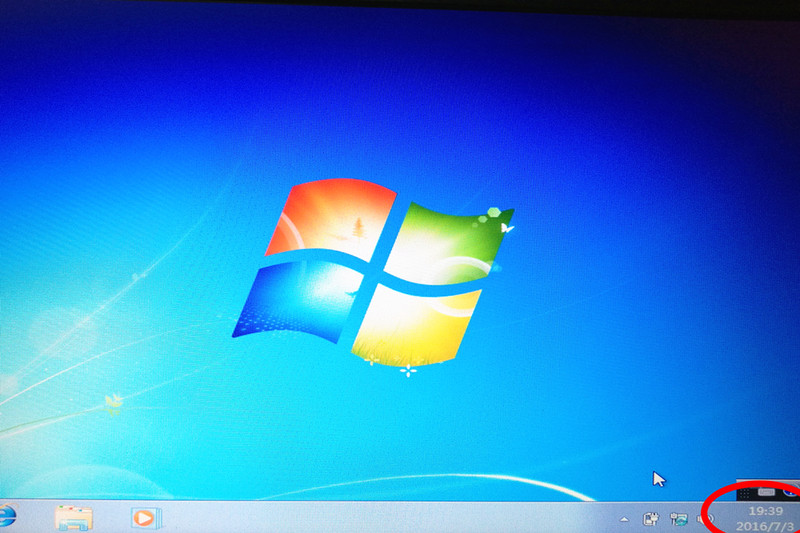This screenshot has height=533, width=800.
Task: Launch Windows Media Player from taskbar
Action: click(145, 518)
